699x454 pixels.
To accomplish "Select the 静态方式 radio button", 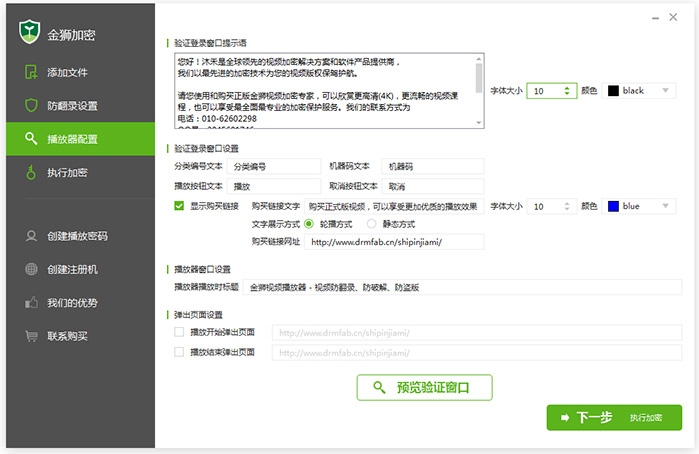I will point(371,224).
